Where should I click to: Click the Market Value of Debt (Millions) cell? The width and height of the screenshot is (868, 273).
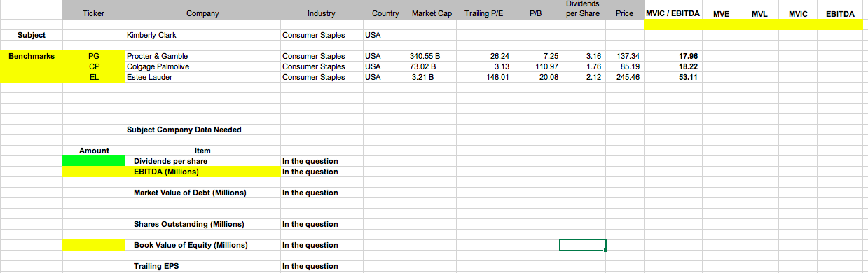click(x=202, y=192)
